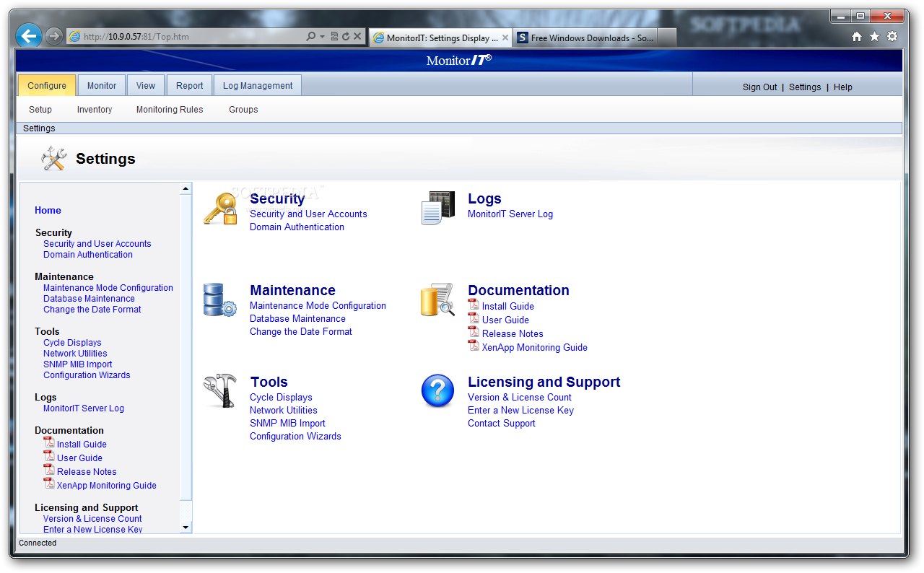Click PDF icon beside XenApp Monitoring Guide in main pane

(474, 346)
